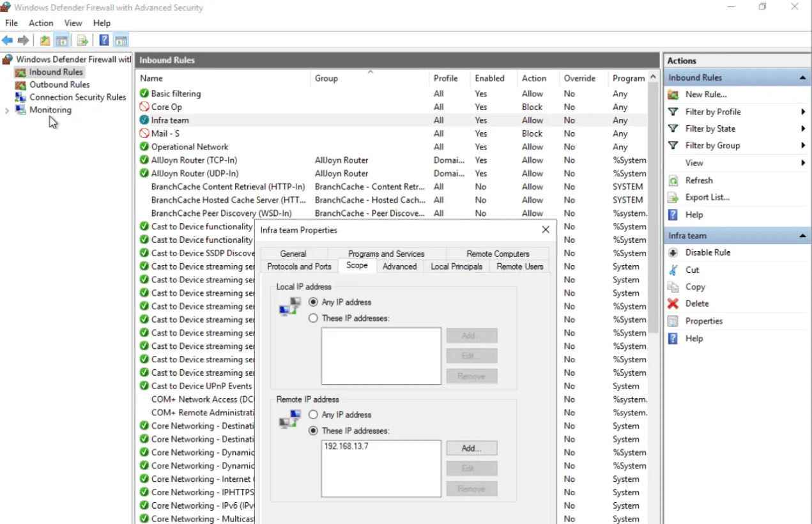Select Remote 'Any IP address' radio button
This screenshot has width=812, height=524.
click(313, 415)
